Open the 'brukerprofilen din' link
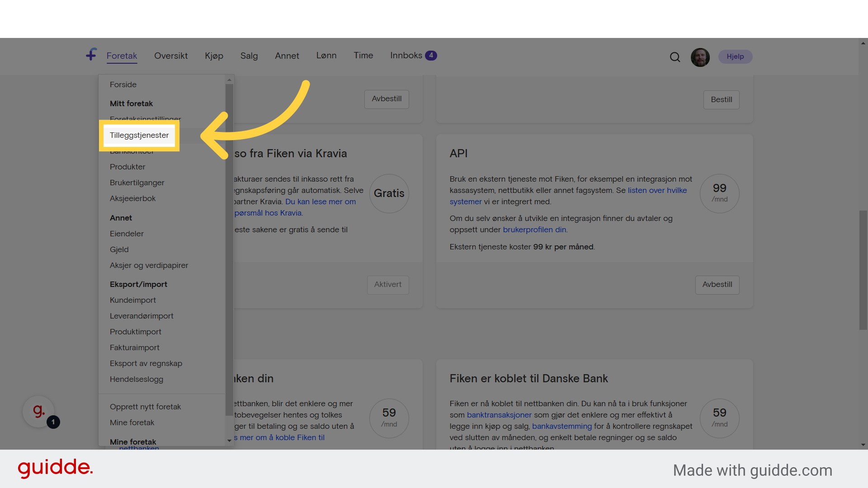 534,230
